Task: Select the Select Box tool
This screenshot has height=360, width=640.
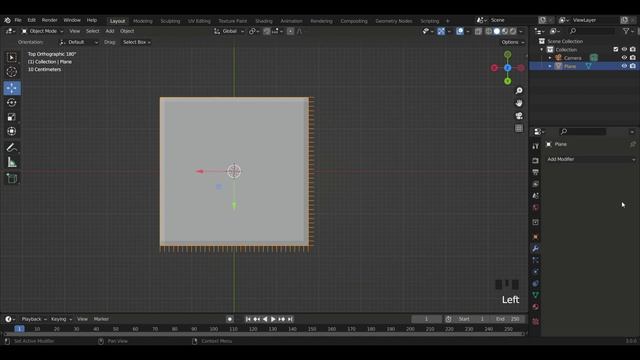Action: pos(12,58)
